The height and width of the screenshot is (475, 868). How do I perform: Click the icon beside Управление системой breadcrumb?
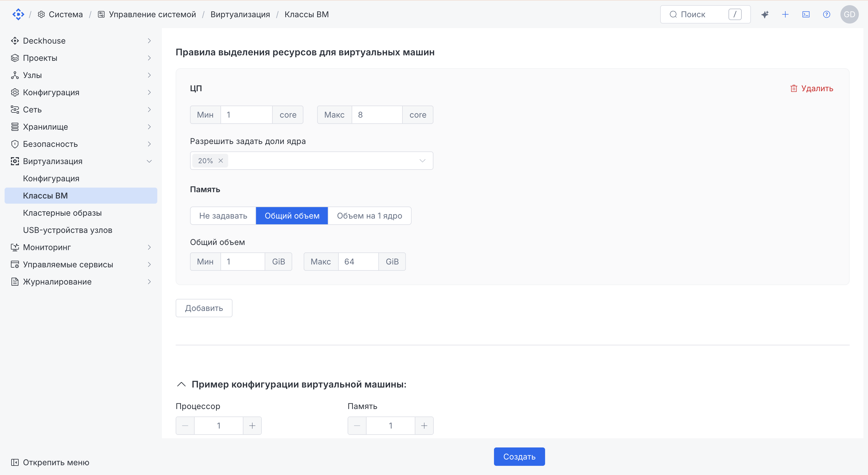pyautogui.click(x=101, y=14)
